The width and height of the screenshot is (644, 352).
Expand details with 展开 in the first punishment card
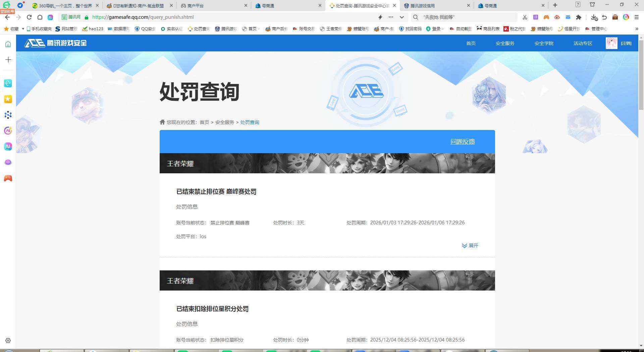[x=470, y=246]
